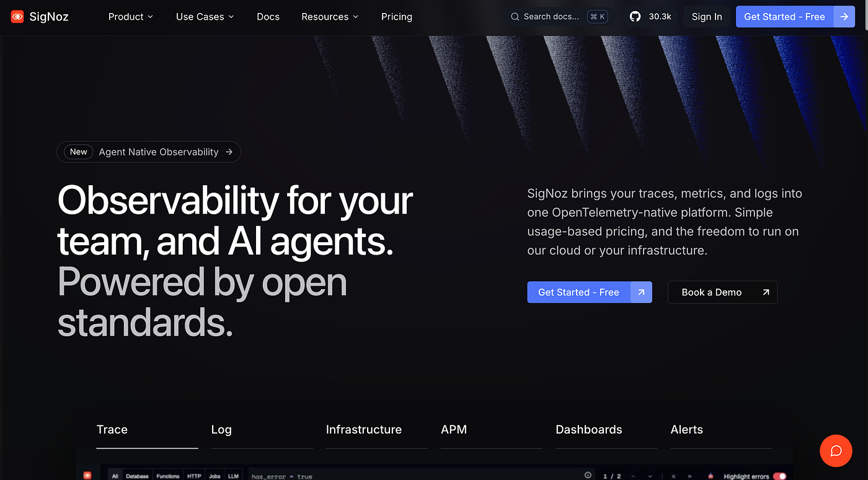Click the ⌘ K shortcut hint
The width and height of the screenshot is (868, 480).
(598, 17)
